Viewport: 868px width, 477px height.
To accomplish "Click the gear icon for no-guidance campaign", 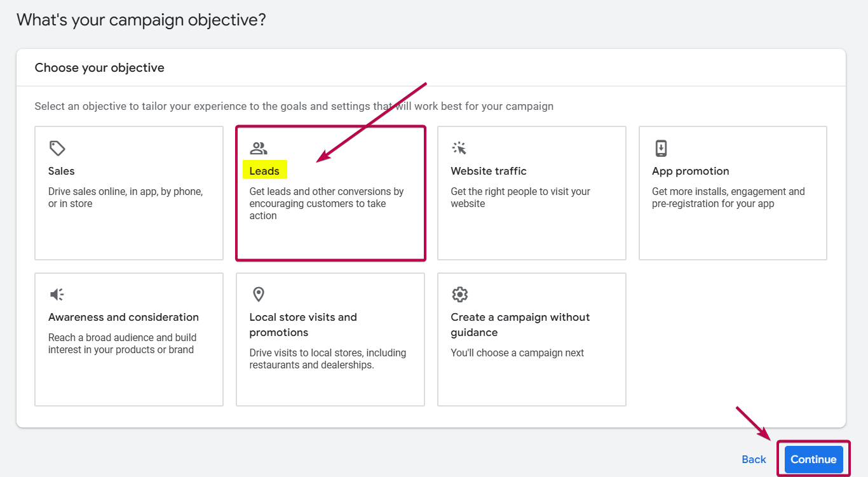I will [x=459, y=295].
